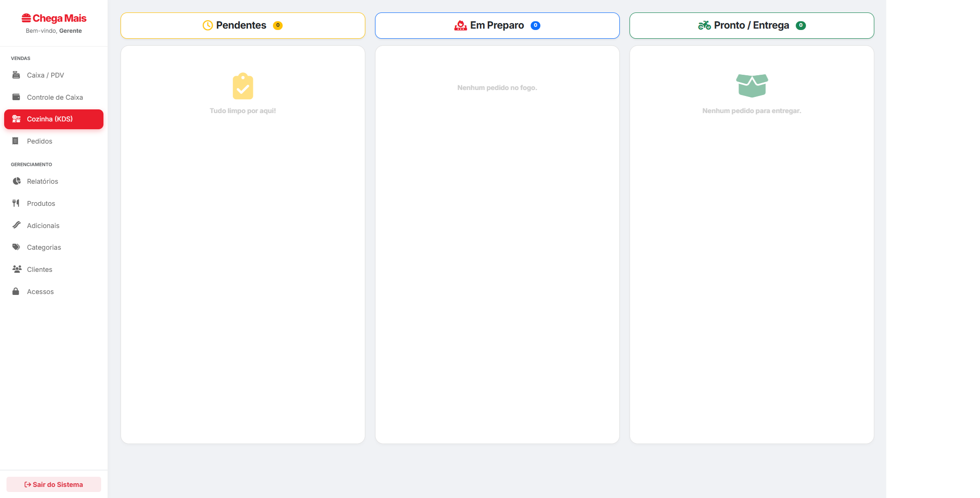Viewport: 980px width, 498px height.
Task: Click the tags icon next to Categorias
Action: point(17,247)
